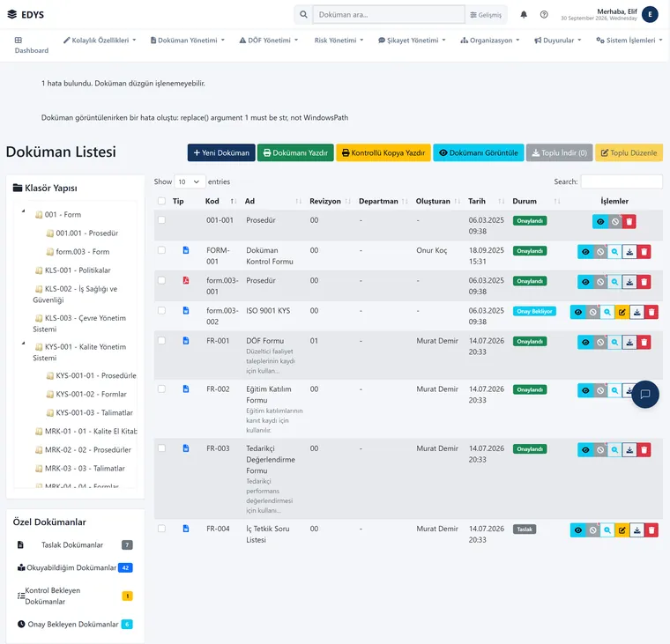Toggle the select-all checkbox in table header
Viewport: 670px width, 644px height.
(161, 201)
